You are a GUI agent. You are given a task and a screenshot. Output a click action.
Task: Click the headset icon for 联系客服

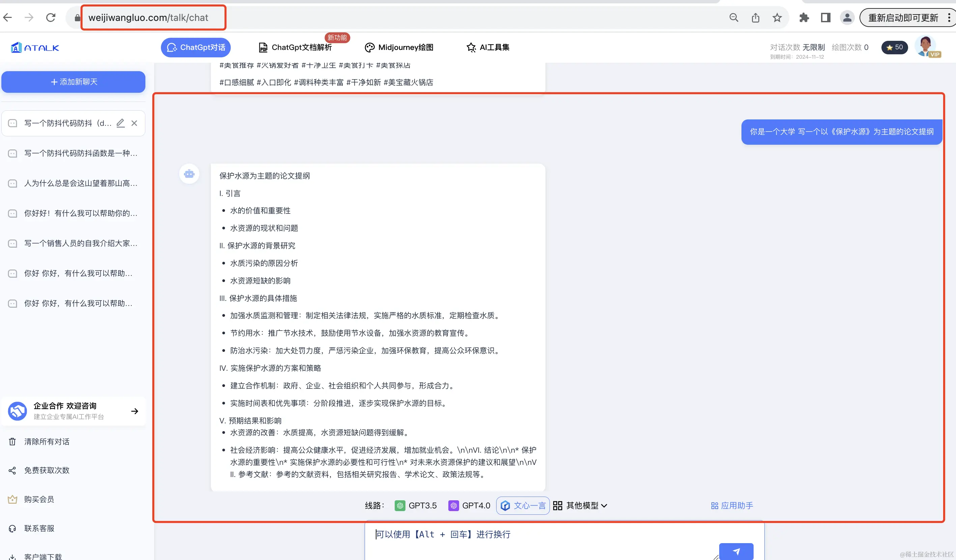click(x=12, y=529)
